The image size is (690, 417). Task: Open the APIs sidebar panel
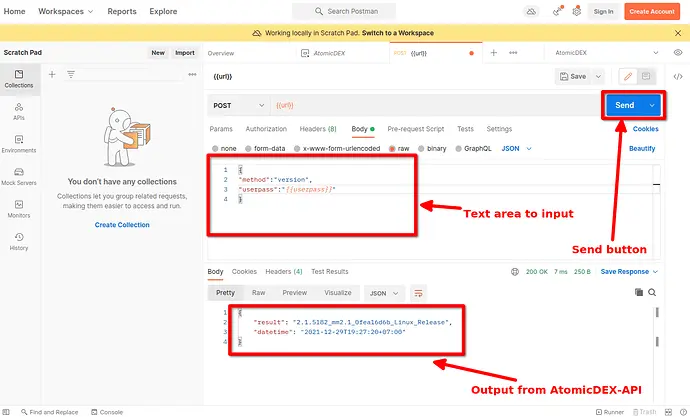[19, 111]
